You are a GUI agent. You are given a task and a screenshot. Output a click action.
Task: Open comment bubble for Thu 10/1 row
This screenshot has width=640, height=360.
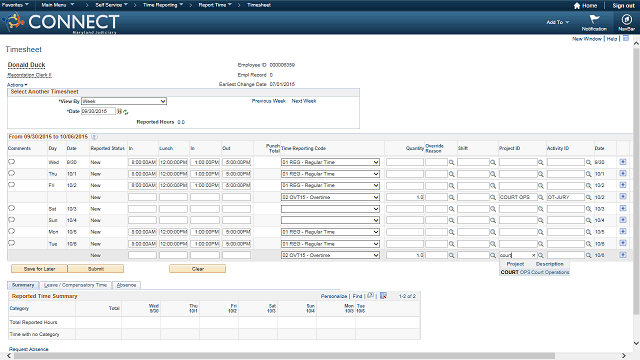[x=11, y=173]
